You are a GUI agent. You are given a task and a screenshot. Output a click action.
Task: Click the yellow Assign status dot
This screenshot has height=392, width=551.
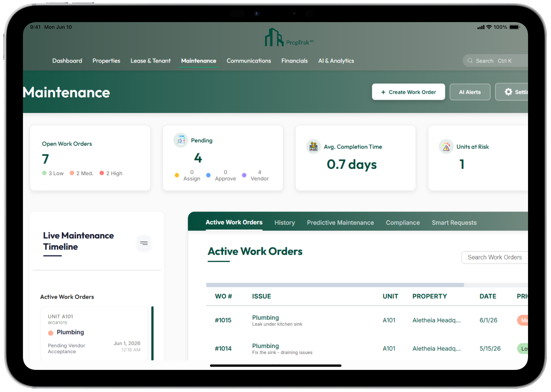177,175
